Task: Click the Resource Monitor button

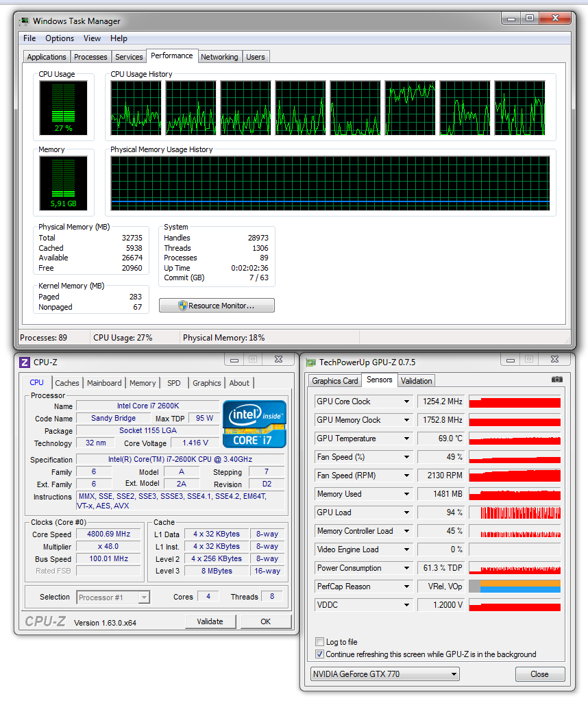Action: tap(217, 306)
